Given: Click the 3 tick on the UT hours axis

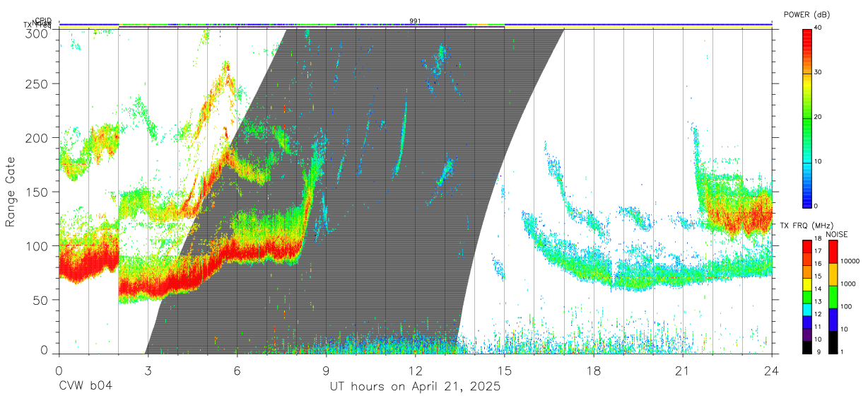Looking at the screenshot, I should (148, 369).
